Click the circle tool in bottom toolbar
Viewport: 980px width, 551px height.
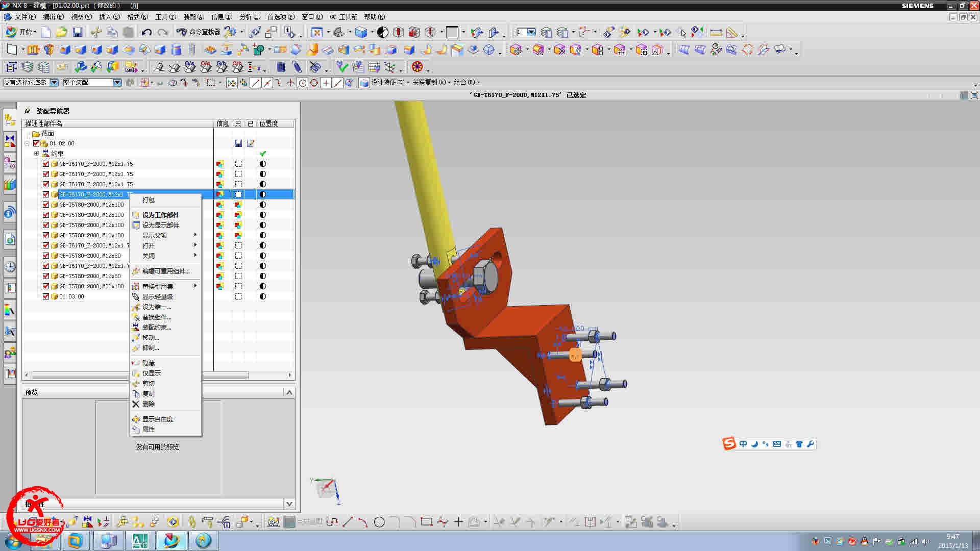(x=379, y=522)
